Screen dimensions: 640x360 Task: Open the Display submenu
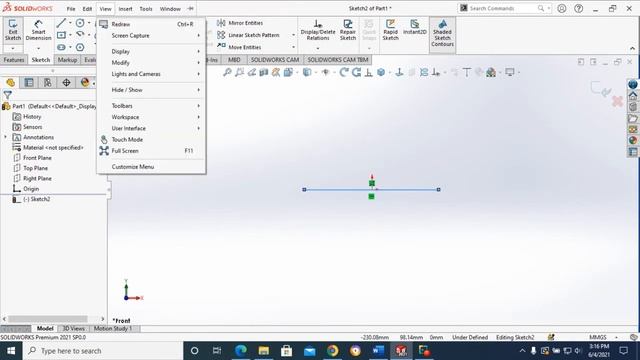click(151, 51)
